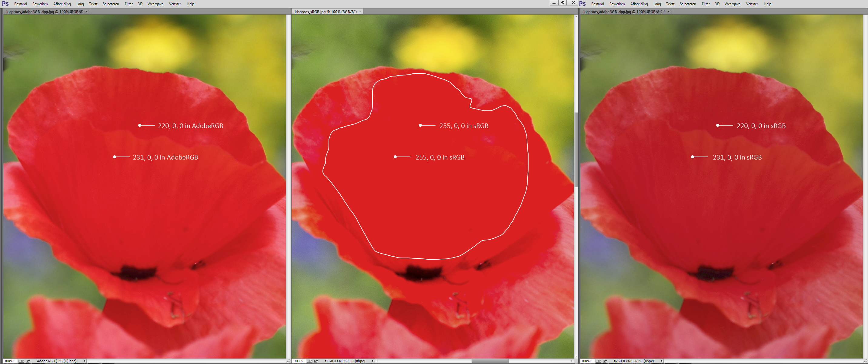The width and height of the screenshot is (868, 364).
Task: Click the zoom percentage field in left window
Action: point(9,361)
